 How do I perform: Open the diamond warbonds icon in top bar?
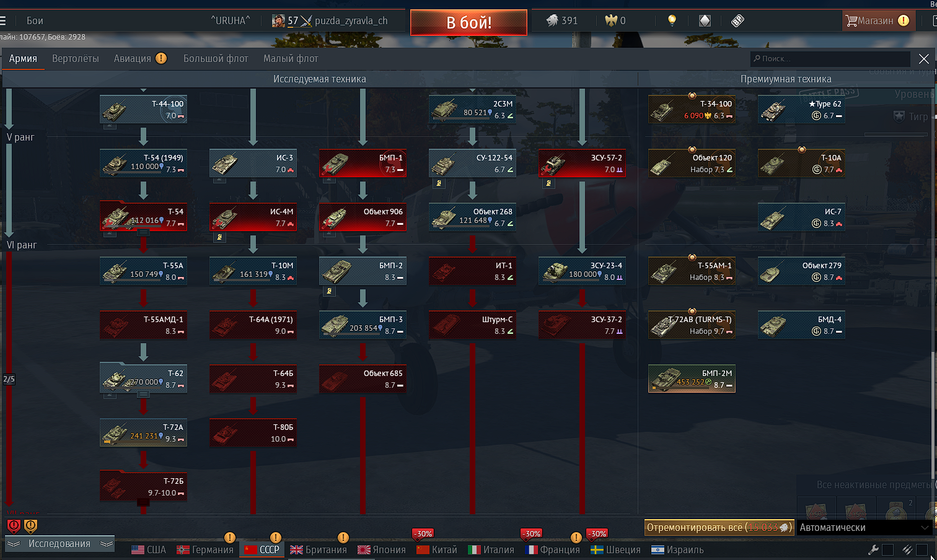coord(705,20)
